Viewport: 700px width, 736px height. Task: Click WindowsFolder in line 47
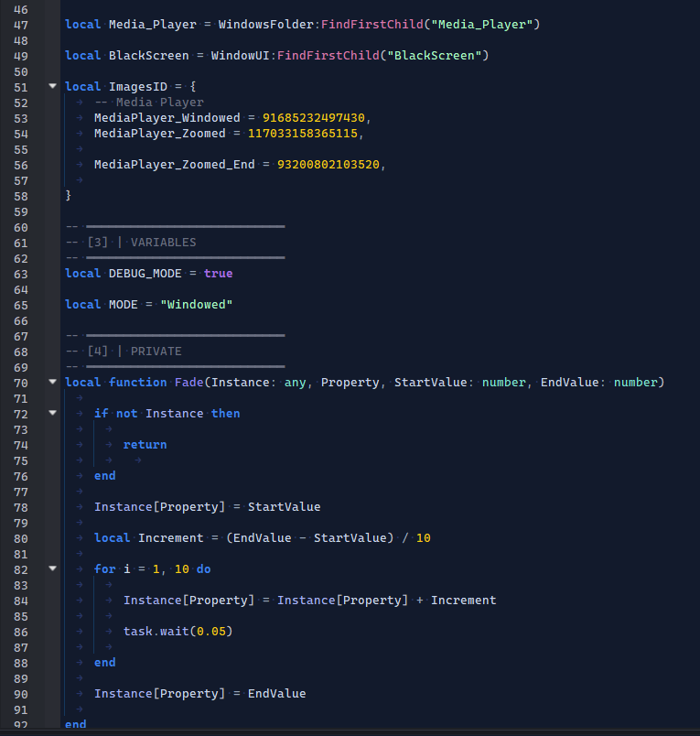[x=265, y=25]
